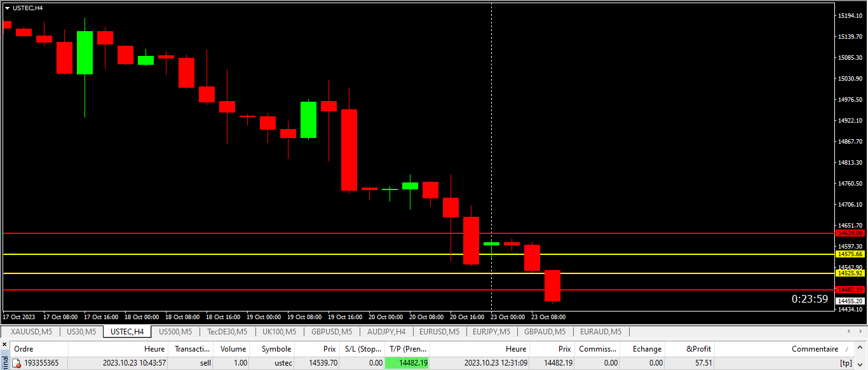868x370 pixels.
Task: Open the US500,M5 chart tab
Action: (175, 332)
